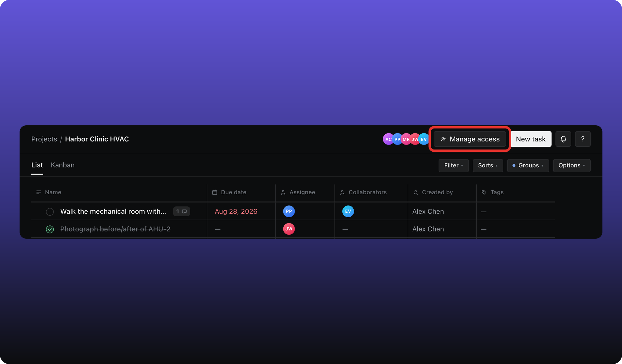622x364 pixels.
Task: Click the EV avatar in header member stack
Action: tap(424, 139)
